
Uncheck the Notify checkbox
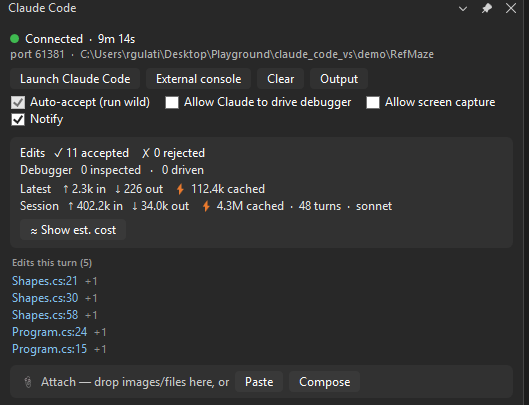[x=18, y=119]
